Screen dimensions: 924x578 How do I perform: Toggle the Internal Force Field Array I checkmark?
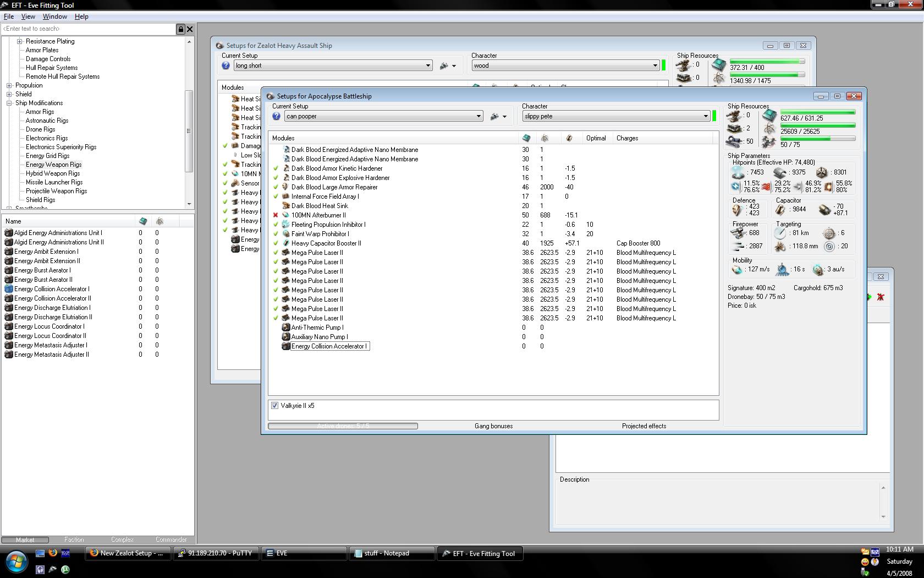coord(276,197)
